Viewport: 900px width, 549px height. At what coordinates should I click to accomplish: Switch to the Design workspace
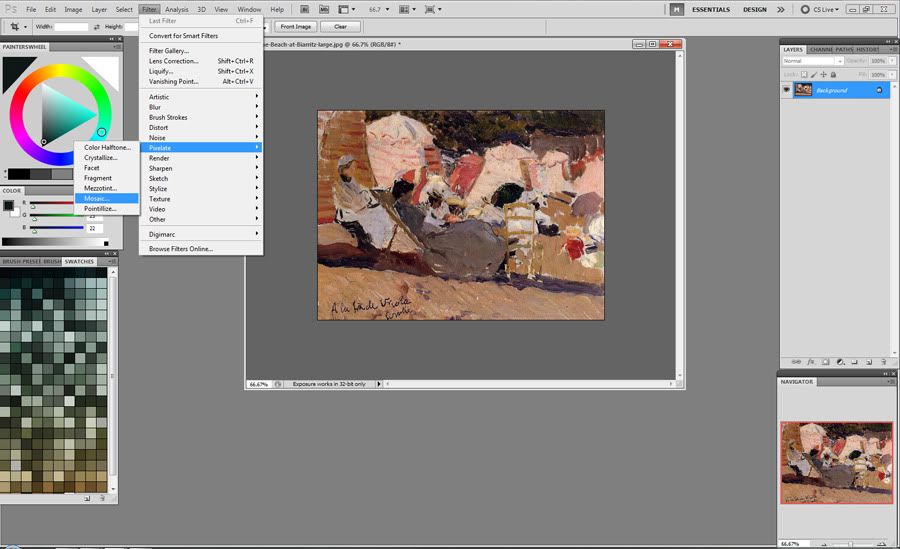click(x=754, y=9)
